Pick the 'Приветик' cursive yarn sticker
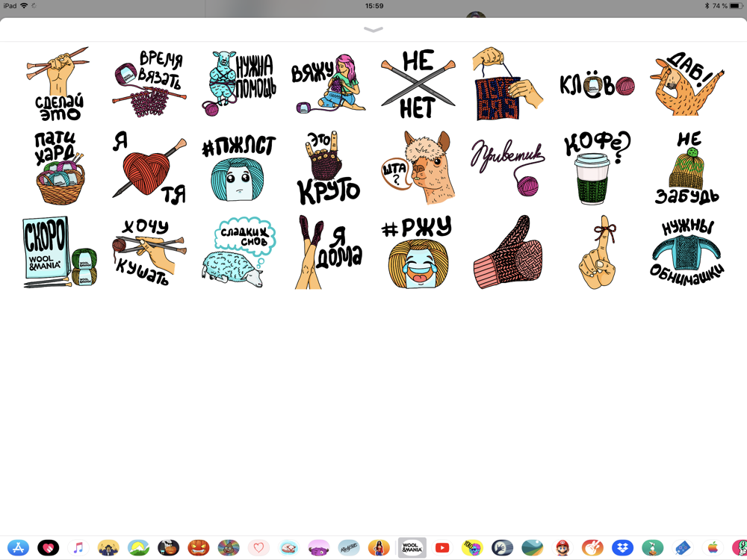747x560 pixels. coord(507,167)
